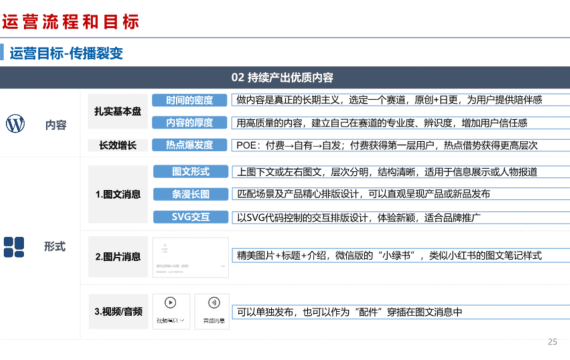
Task: Click the 长效增长 box
Action: tap(118, 145)
